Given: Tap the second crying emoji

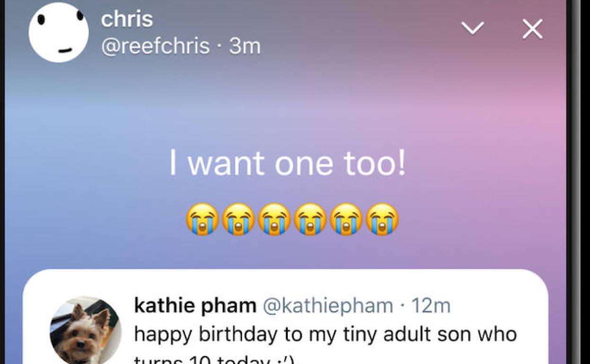Looking at the screenshot, I should [x=239, y=219].
